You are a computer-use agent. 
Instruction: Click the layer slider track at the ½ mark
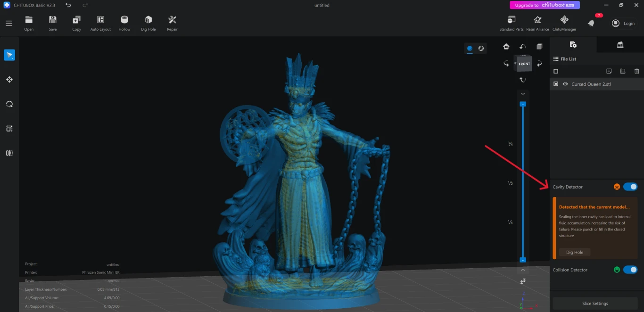point(523,183)
